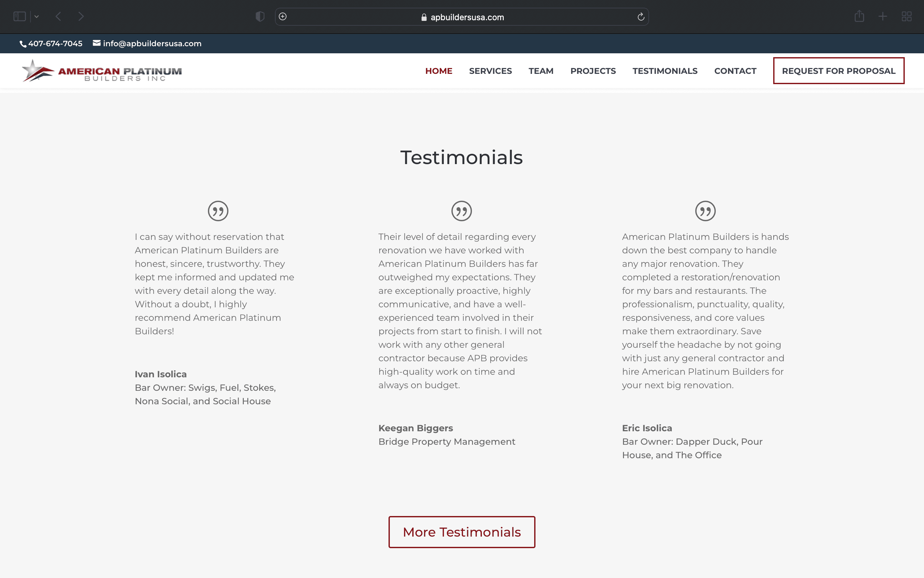The image size is (924, 578).
Task: Reload the page with the refresh icon
Action: coord(641,17)
